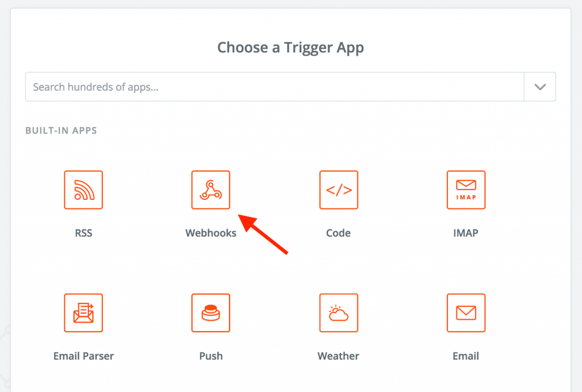This screenshot has height=392, width=582.
Task: Select the IMAP envelope icon
Action: [x=466, y=190]
